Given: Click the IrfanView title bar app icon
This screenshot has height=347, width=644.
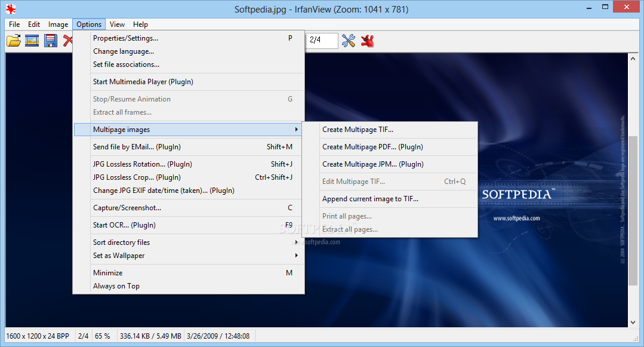Looking at the screenshot, I should pyautogui.click(x=11, y=8).
